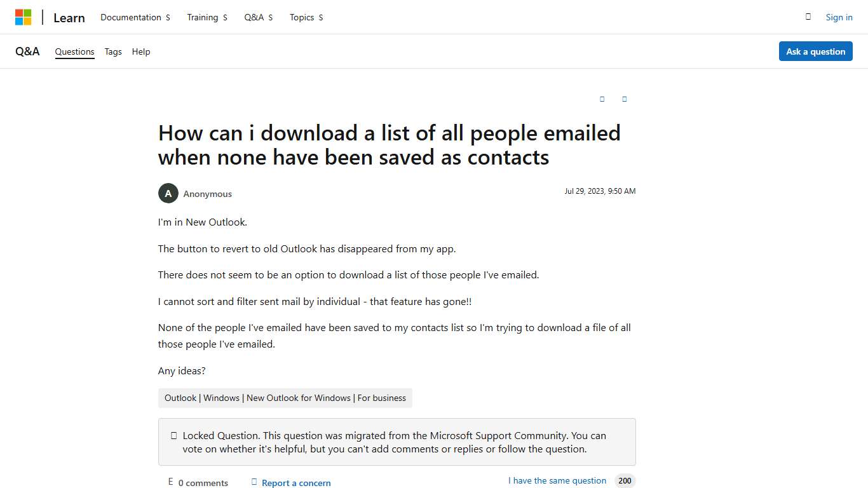Image resolution: width=868 pixels, height=488 pixels.
Task: Click the flag icon beside Report a concern
Action: [x=254, y=482]
